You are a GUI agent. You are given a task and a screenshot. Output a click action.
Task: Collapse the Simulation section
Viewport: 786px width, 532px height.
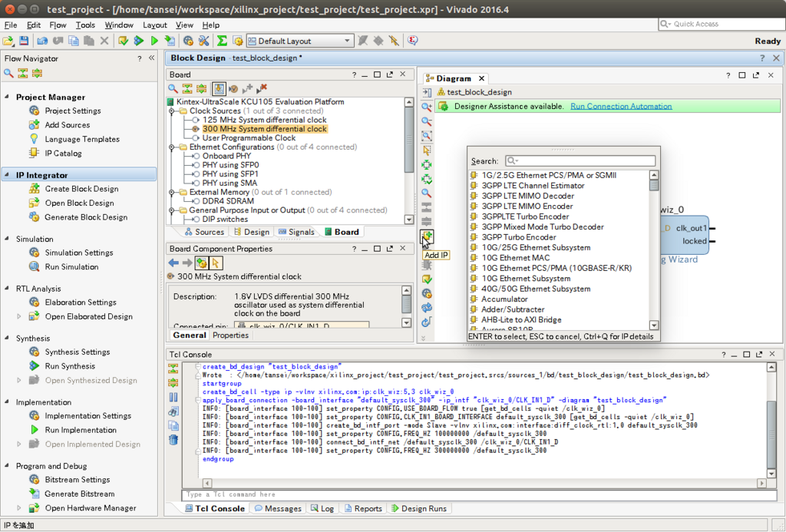pos(7,239)
